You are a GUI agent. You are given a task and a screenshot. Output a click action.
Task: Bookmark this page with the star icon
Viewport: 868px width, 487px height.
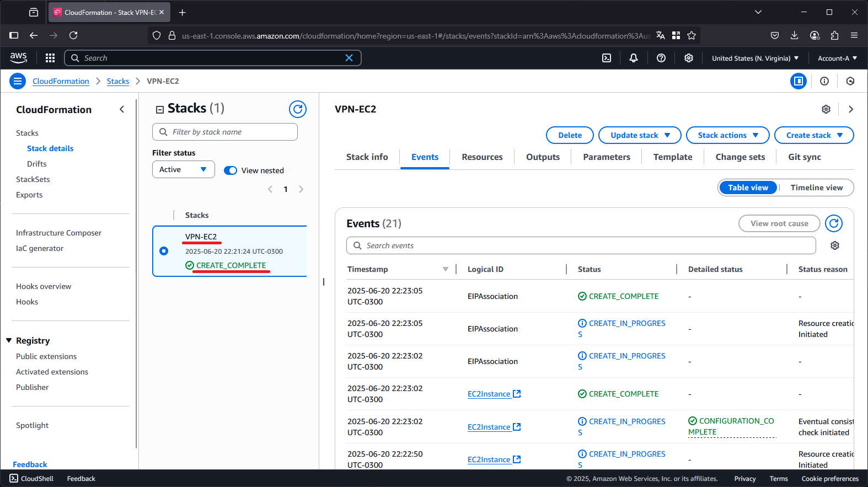692,35
